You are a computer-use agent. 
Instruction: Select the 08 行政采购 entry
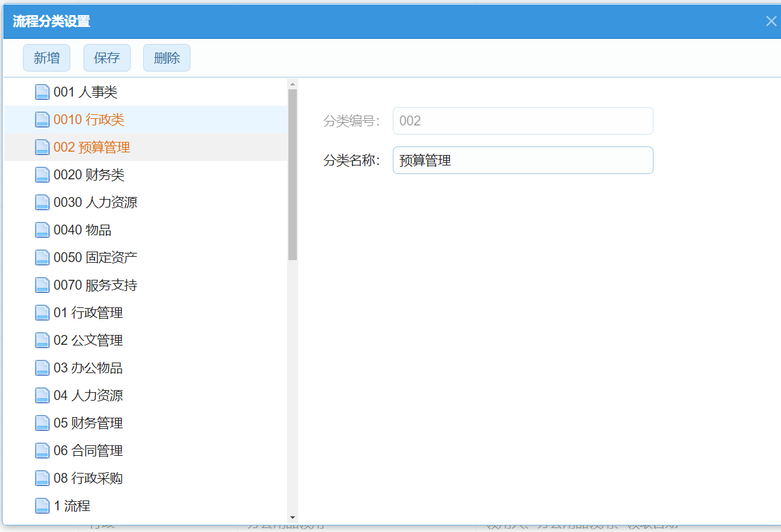point(88,479)
